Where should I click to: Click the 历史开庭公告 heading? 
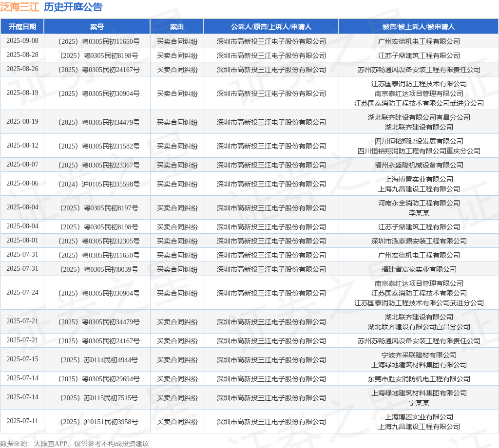coord(73,7)
